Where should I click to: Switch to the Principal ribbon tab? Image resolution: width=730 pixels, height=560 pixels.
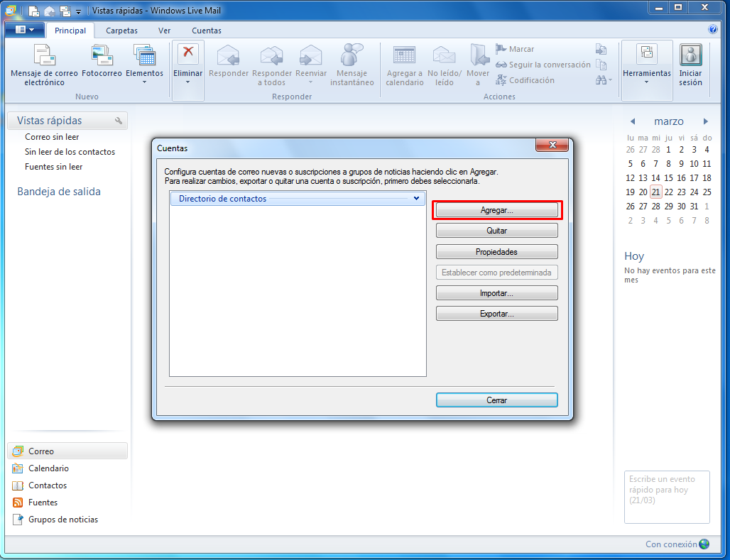tap(70, 31)
